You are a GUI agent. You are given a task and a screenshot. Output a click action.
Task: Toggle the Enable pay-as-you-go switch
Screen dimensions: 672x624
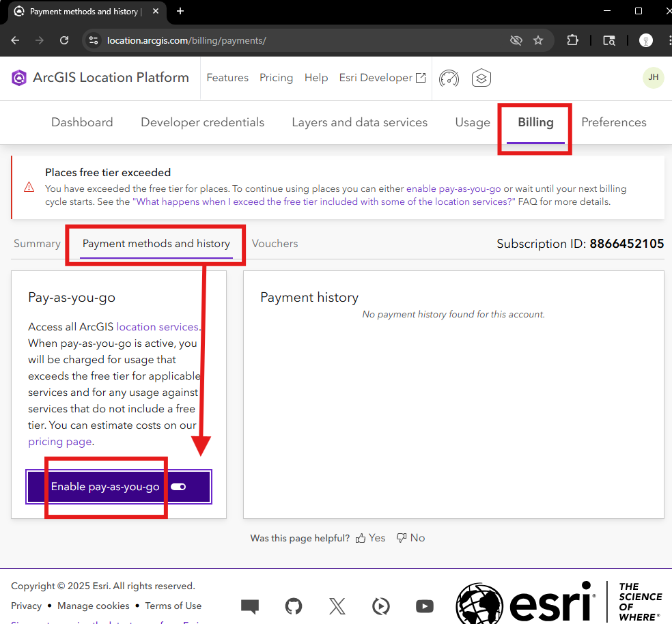(x=178, y=487)
